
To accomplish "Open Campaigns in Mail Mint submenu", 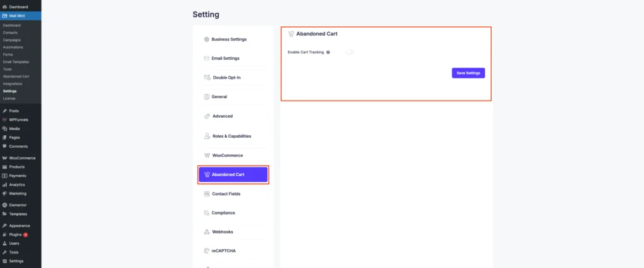I will (12, 40).
